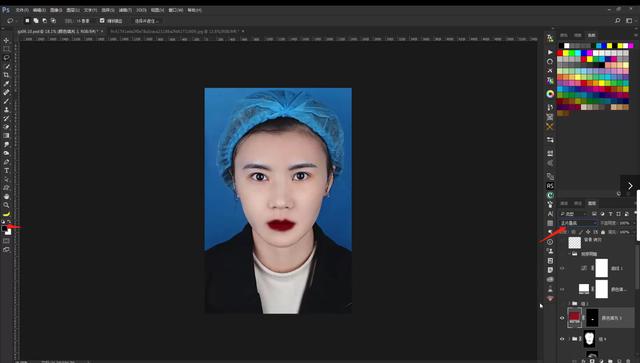This screenshot has height=363, width=640.
Task: Select the Path Selection tool
Action: (x=6, y=179)
